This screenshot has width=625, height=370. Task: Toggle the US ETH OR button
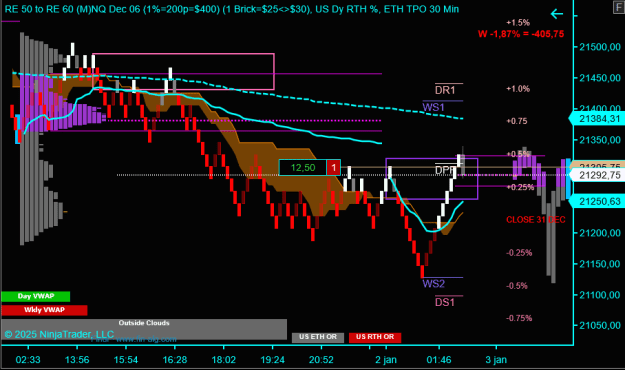pos(318,337)
